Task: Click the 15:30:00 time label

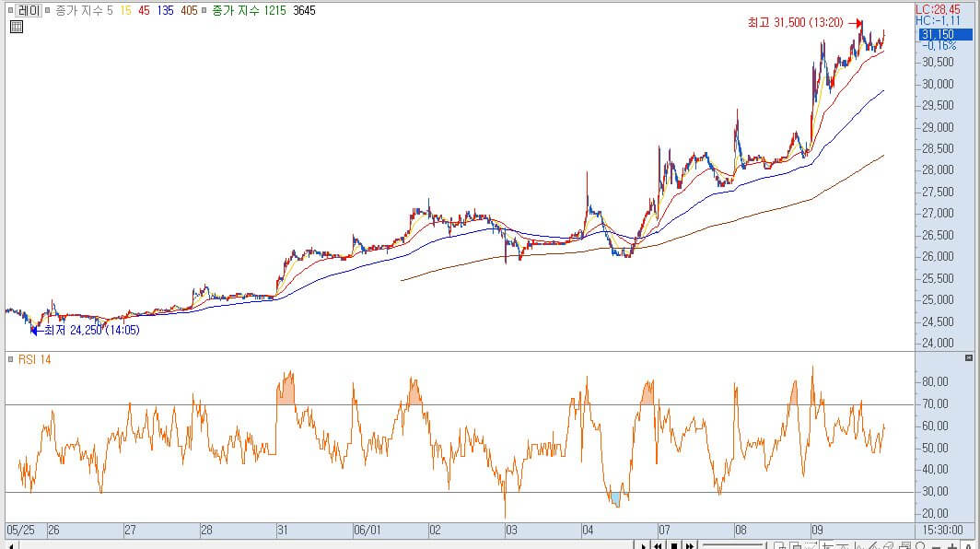Action: click(x=943, y=531)
